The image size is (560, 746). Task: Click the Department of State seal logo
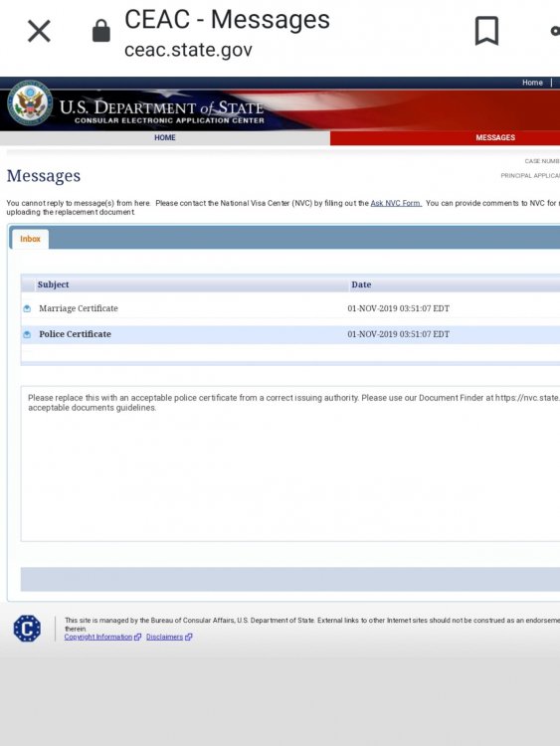tap(30, 102)
